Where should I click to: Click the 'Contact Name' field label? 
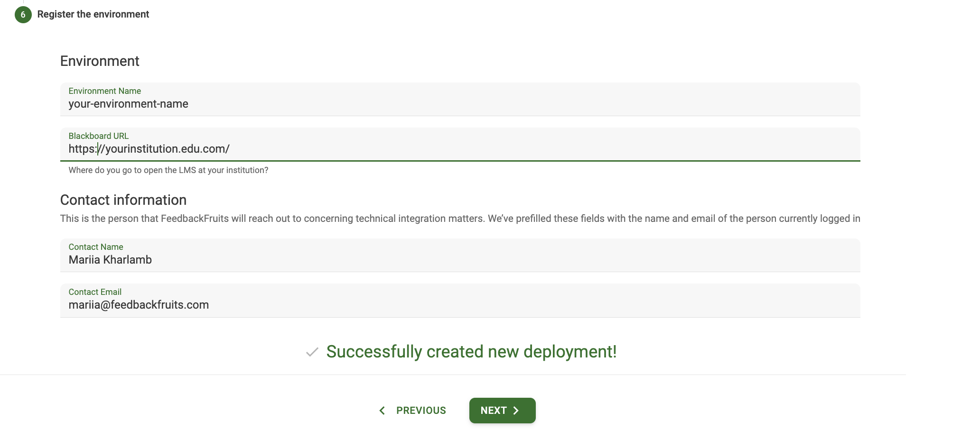click(x=95, y=247)
